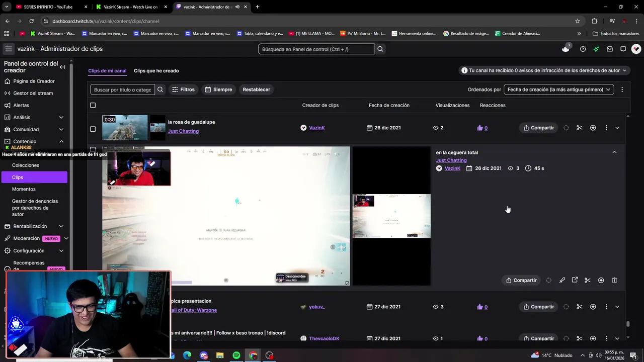This screenshot has height=362, width=644.
Task: Open Spotify from the taskbar
Action: click(x=236, y=355)
